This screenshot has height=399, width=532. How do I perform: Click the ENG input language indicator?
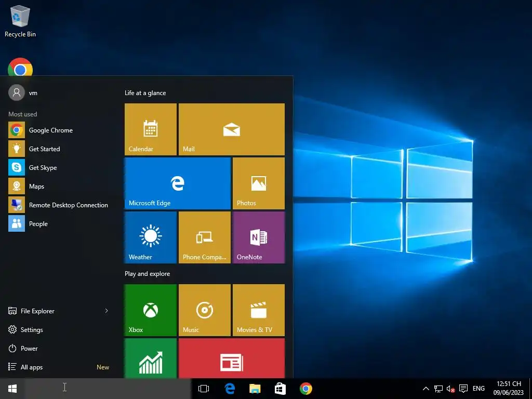pyautogui.click(x=478, y=389)
